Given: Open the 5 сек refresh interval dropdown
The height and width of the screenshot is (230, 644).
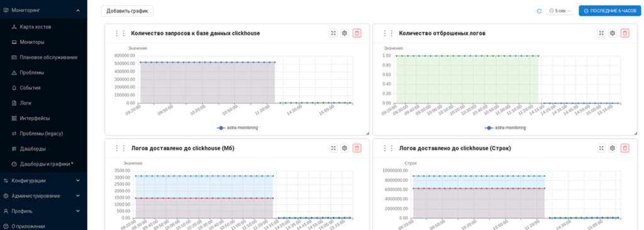Looking at the screenshot, I should click(x=561, y=11).
